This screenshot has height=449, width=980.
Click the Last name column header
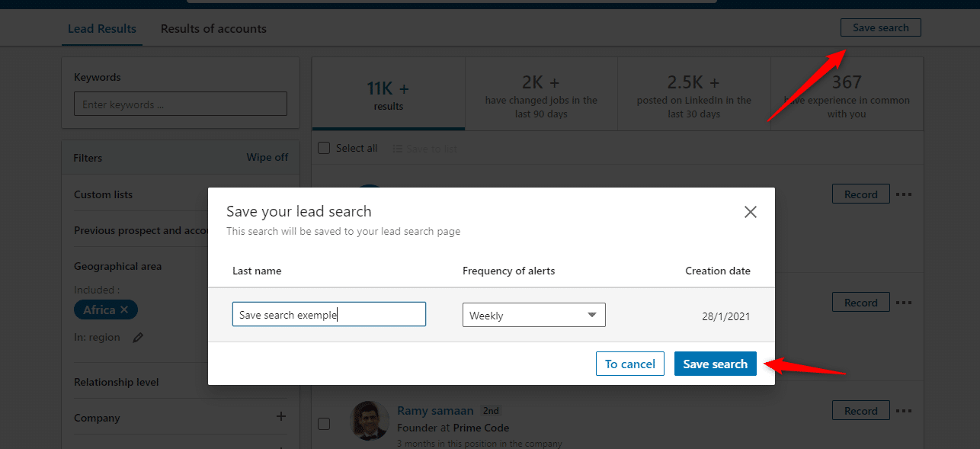257,271
